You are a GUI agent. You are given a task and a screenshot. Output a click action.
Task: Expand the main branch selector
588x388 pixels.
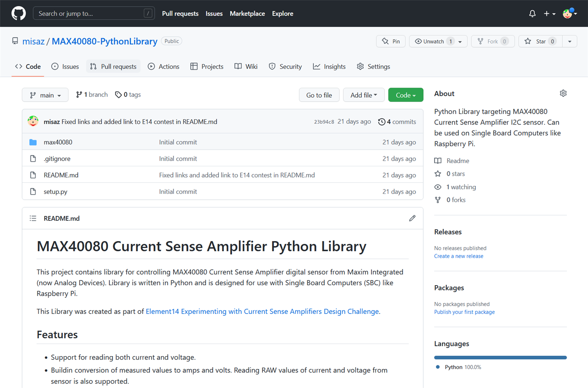[x=45, y=95]
